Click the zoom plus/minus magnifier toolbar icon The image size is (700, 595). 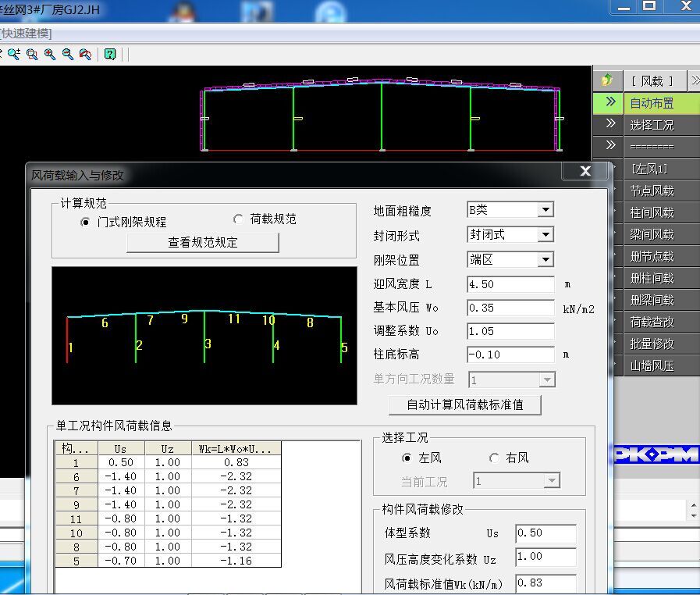point(14,54)
